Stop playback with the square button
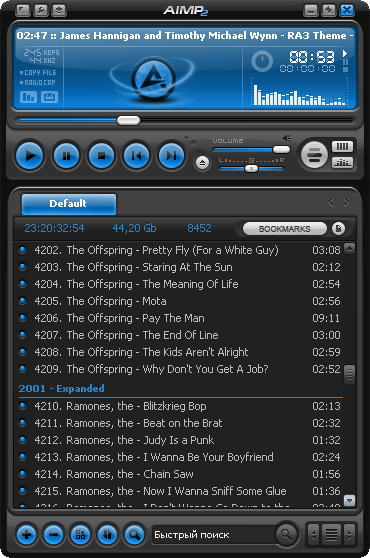The width and height of the screenshot is (370, 558). pos(102,156)
